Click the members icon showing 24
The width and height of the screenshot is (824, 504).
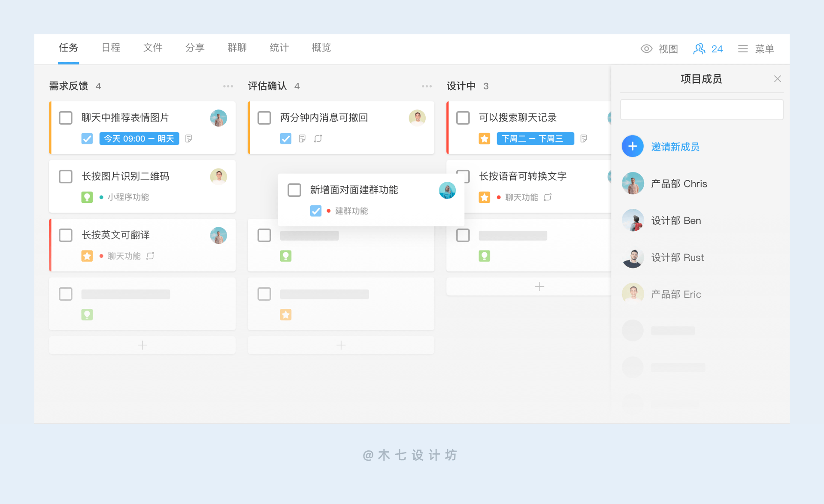(699, 49)
